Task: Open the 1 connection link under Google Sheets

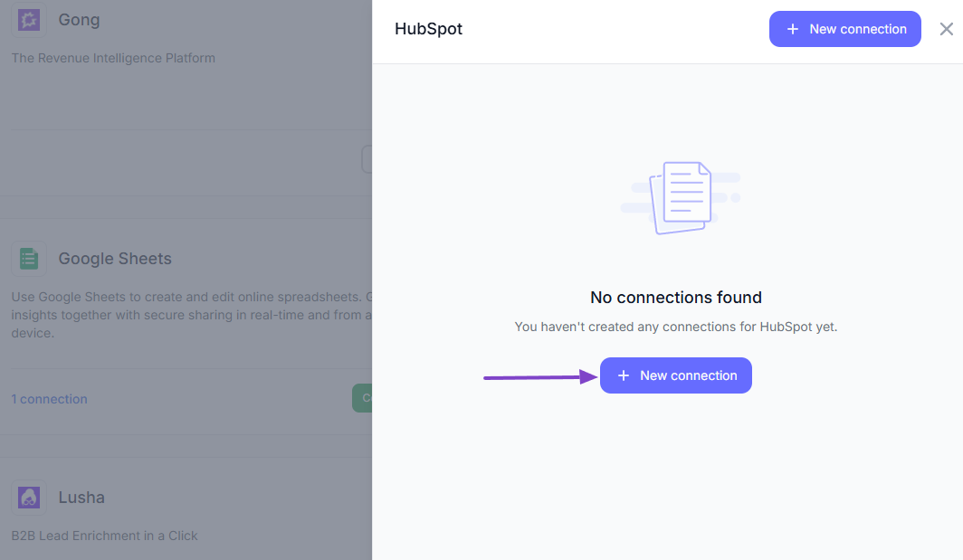Action: (49, 399)
